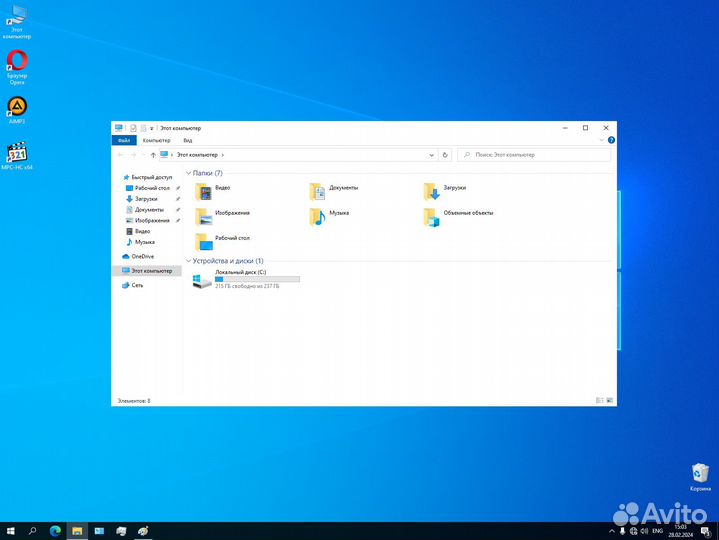719x540 pixels.
Task: Open the Вид ribbon tab
Action: [188, 140]
